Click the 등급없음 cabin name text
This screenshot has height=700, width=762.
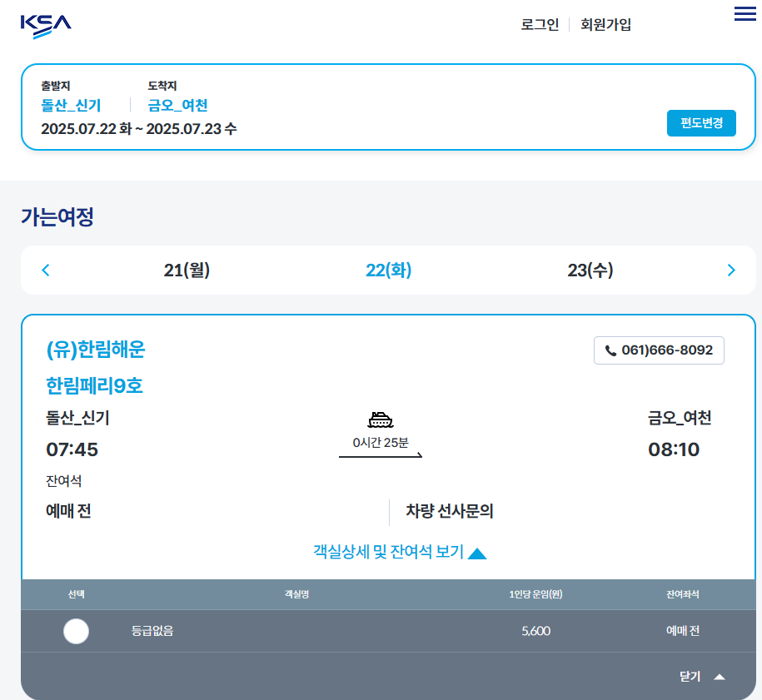click(152, 631)
